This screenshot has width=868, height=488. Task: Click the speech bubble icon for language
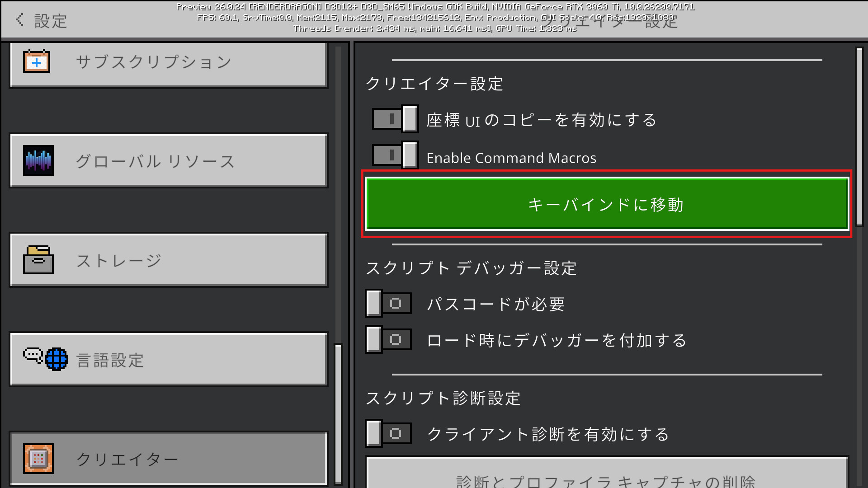[x=33, y=355]
